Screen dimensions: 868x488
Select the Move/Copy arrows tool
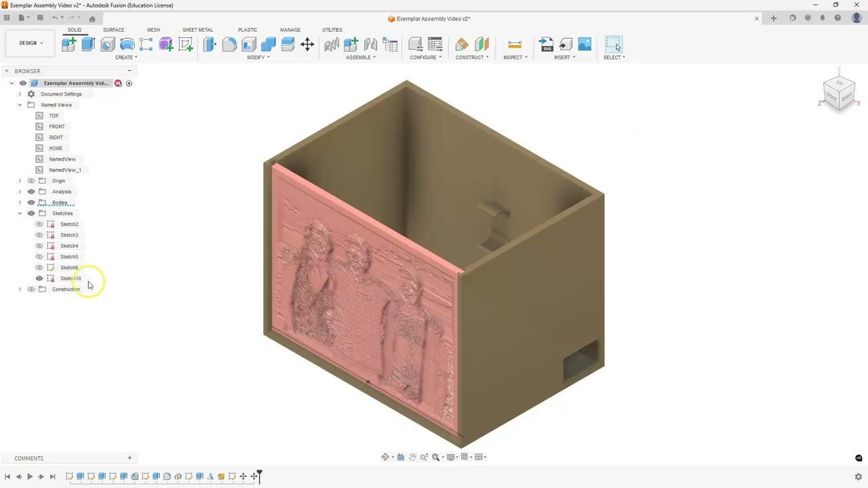point(307,45)
